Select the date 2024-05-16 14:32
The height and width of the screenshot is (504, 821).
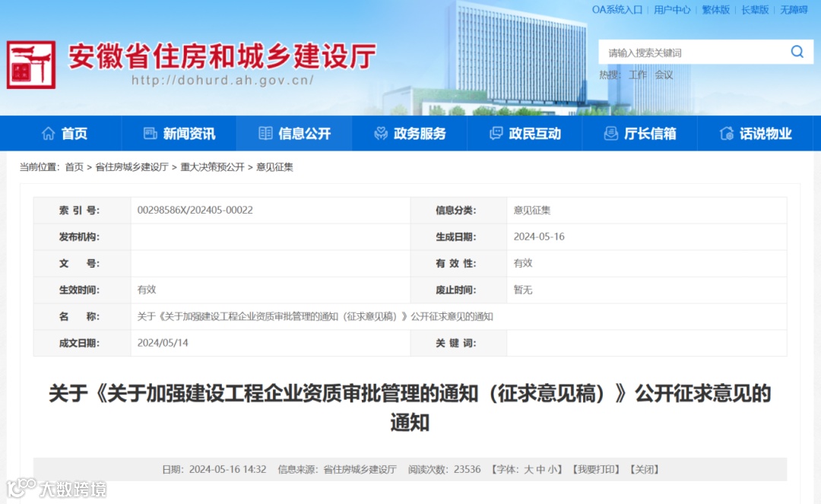point(227,470)
